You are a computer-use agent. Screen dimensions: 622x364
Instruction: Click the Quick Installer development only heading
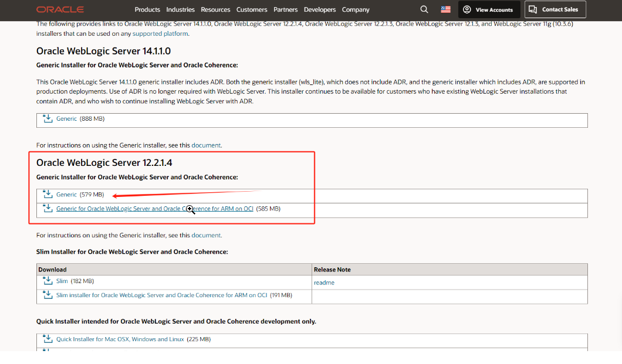(176, 322)
